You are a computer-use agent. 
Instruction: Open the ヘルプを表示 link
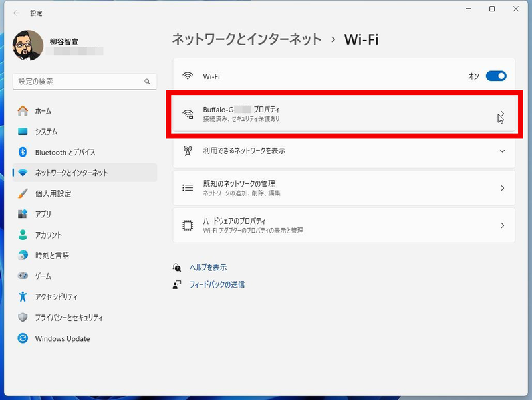208,268
